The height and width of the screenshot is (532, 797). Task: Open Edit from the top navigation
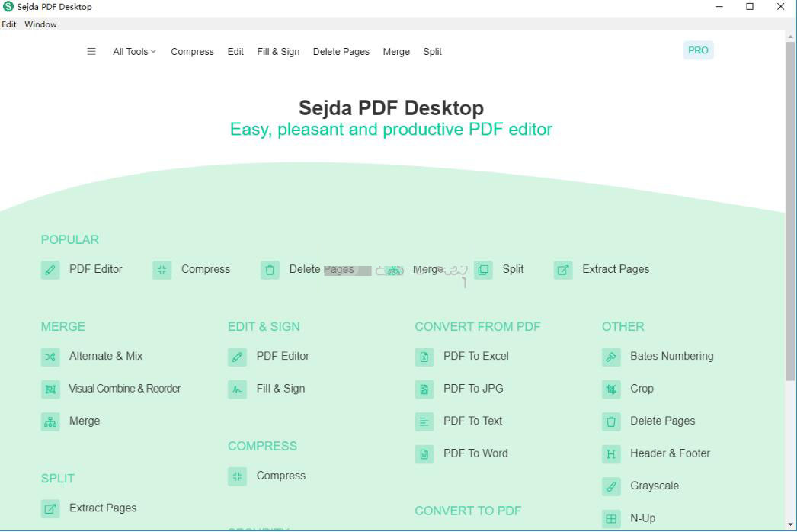235,51
